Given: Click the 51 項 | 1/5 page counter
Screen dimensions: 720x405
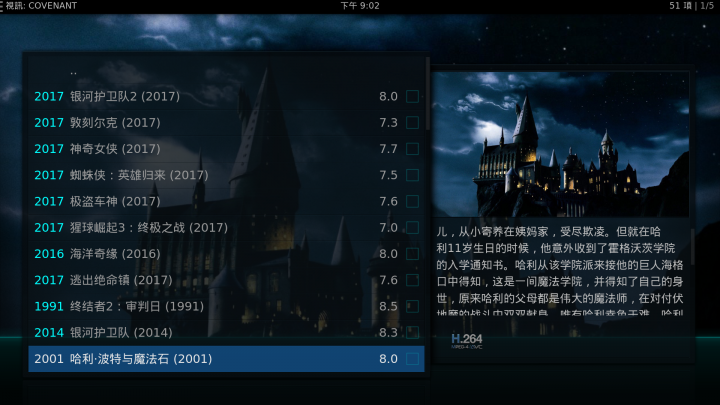Looking at the screenshot, I should pyautogui.click(x=692, y=6).
